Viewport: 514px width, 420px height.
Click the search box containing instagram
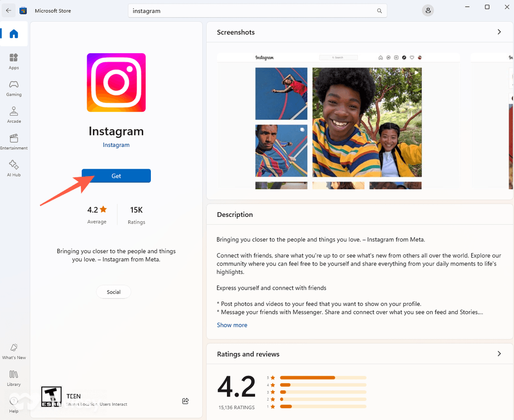(x=257, y=11)
